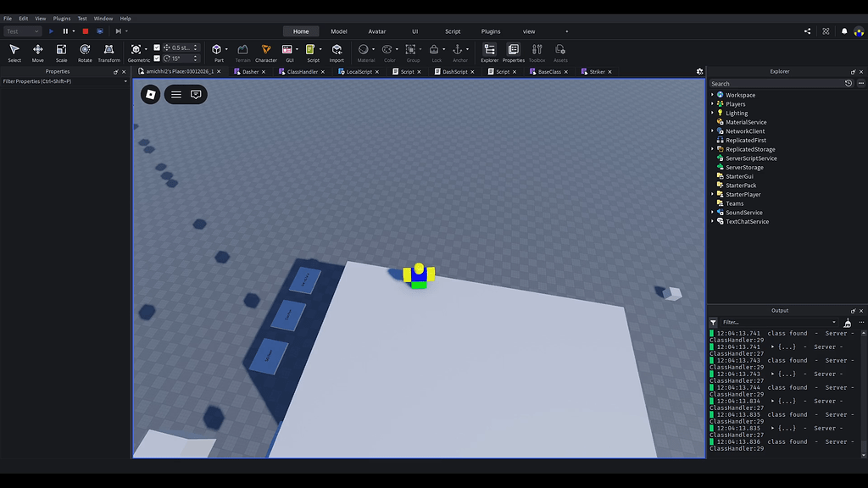Viewport: 868px width, 488px height.
Task: Close the Striker tab
Action: point(610,71)
